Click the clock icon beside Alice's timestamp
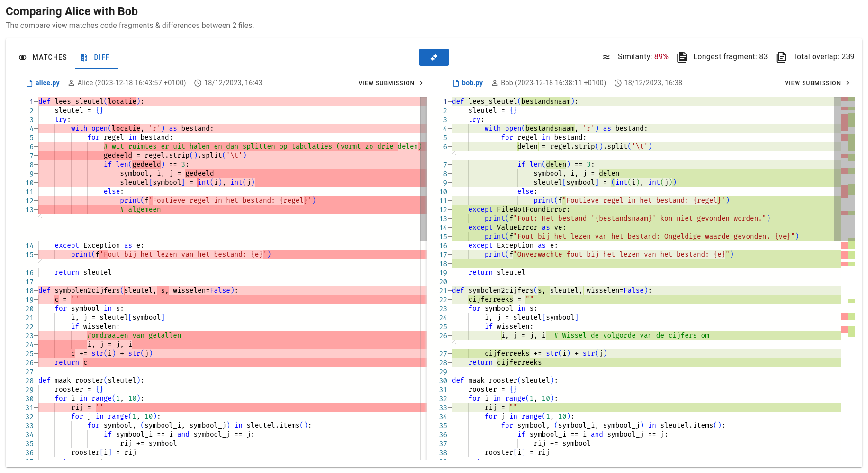 coord(198,83)
